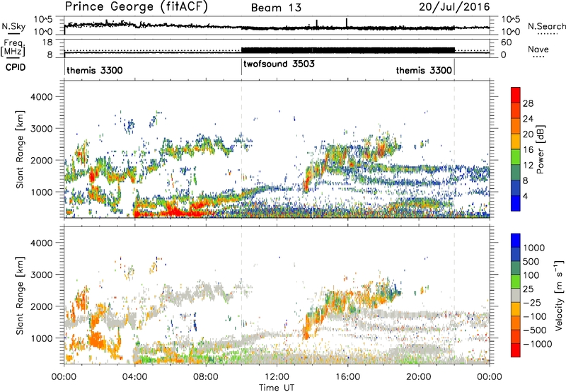566x392 pixels.
Task: Click the positive "1000" velocity colorbar value
Action: click(534, 248)
